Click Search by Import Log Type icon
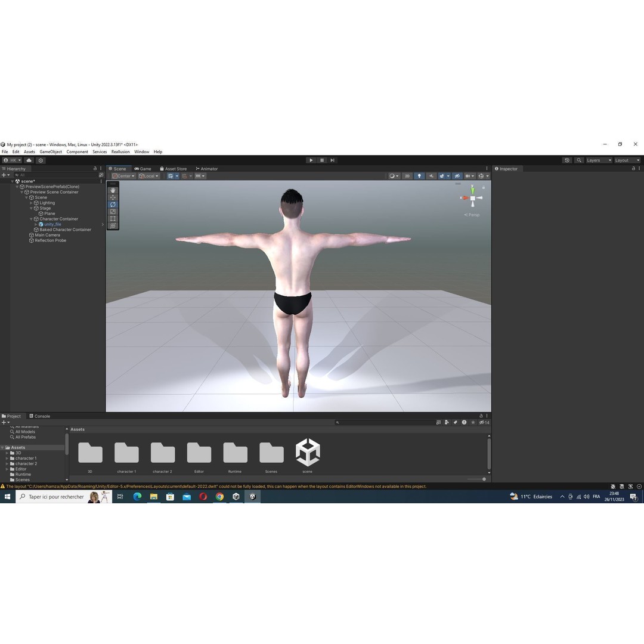This screenshot has width=644, height=644. click(x=464, y=422)
